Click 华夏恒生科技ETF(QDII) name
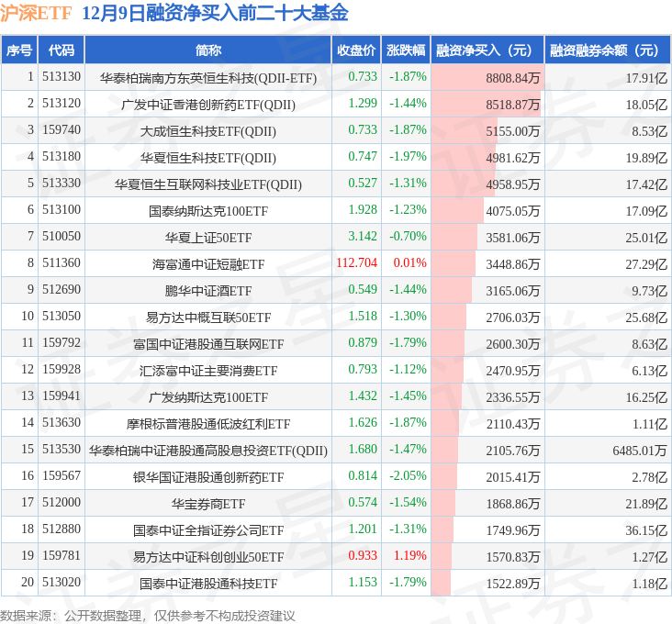 [x=208, y=158]
